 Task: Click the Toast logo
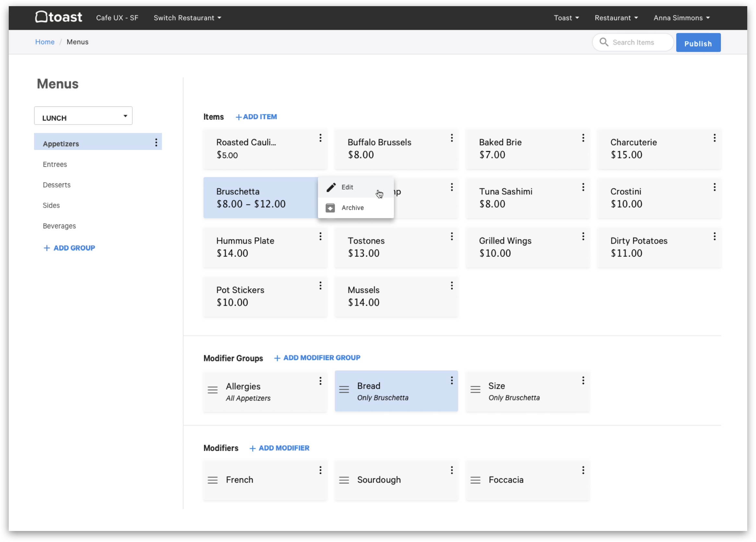[x=59, y=17]
